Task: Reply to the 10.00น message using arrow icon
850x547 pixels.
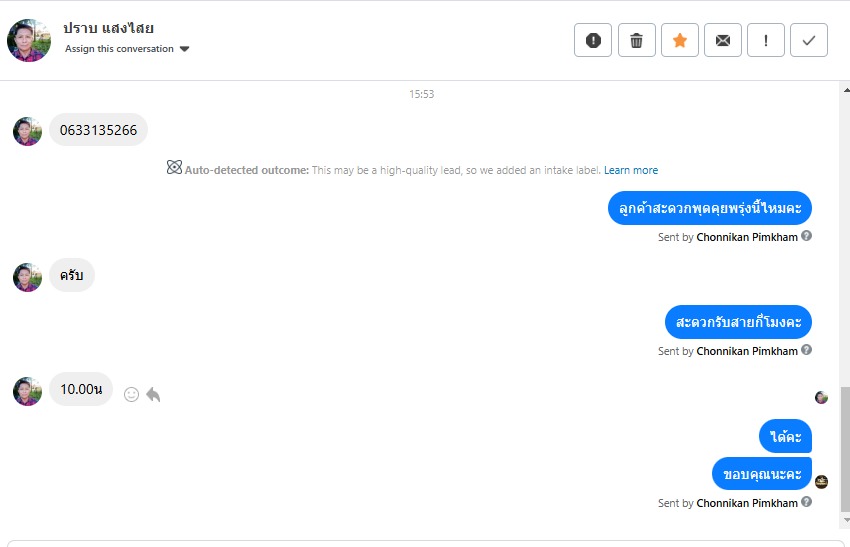Action: point(153,395)
